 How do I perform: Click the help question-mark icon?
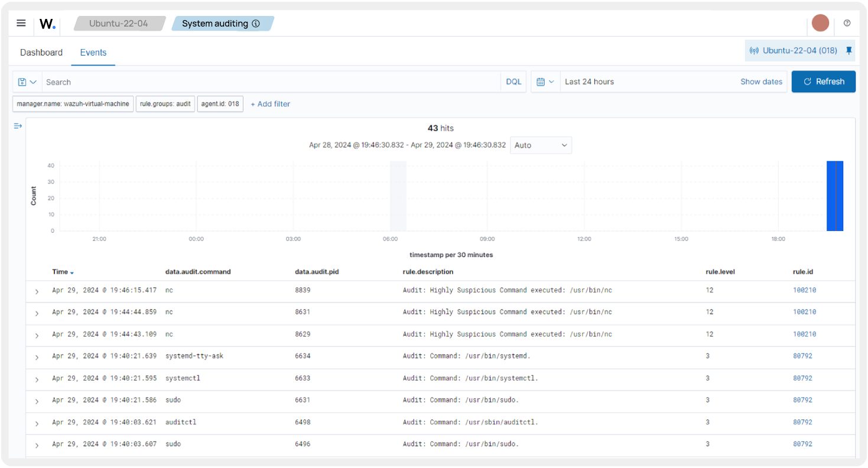[847, 23]
